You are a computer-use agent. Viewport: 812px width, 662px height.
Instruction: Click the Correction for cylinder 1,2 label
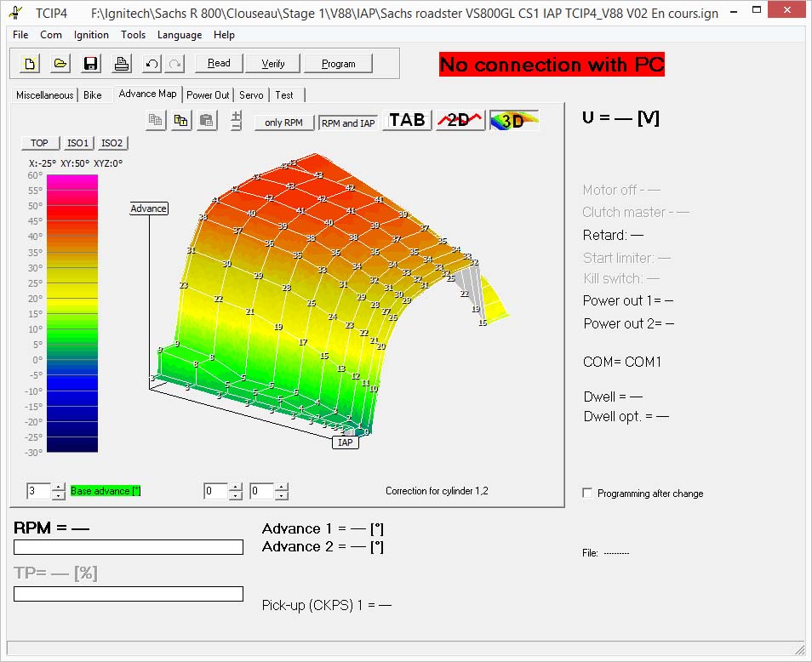(x=437, y=491)
